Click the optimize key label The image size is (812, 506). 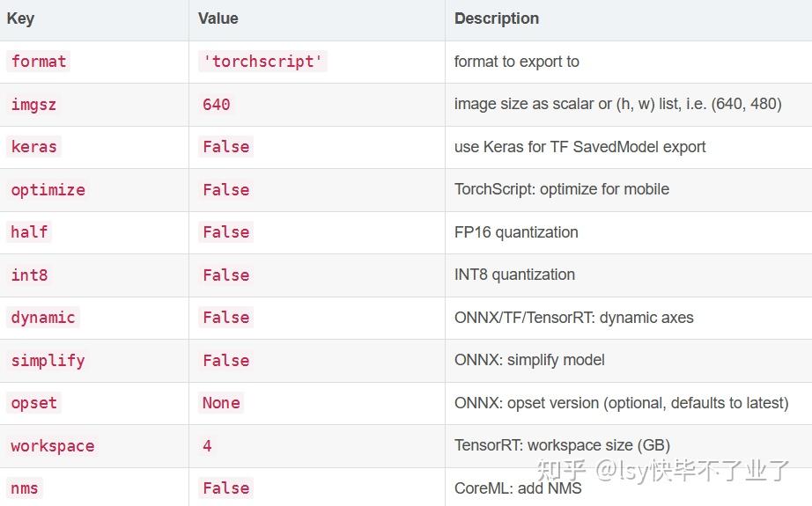pyautogui.click(x=48, y=190)
